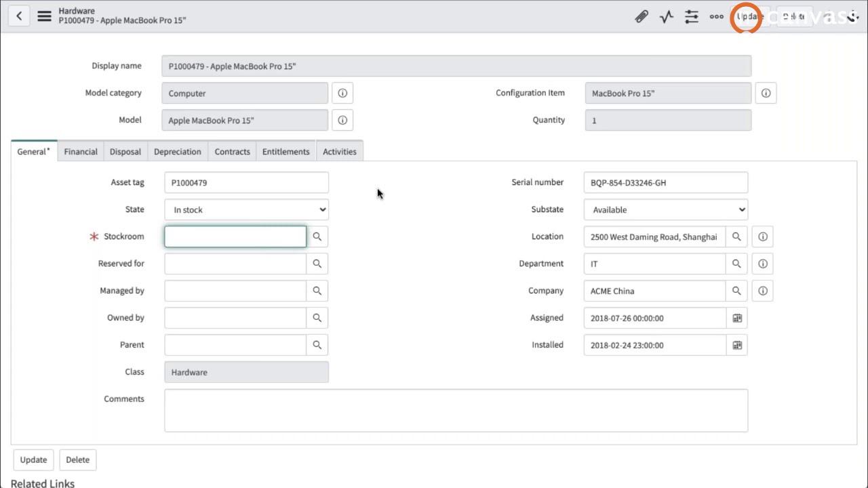Open the Company reference lookup magnifier
The width and height of the screenshot is (868, 488).
[736, 291]
